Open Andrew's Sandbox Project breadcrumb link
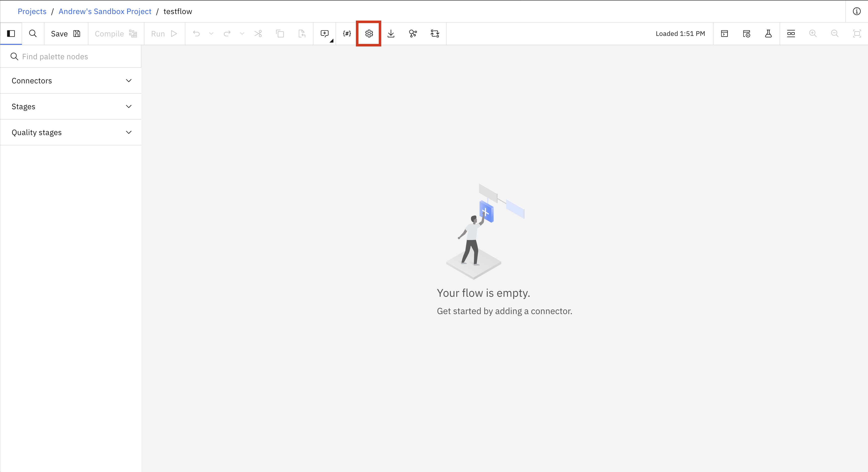Image resolution: width=868 pixels, height=472 pixels. [105, 11]
